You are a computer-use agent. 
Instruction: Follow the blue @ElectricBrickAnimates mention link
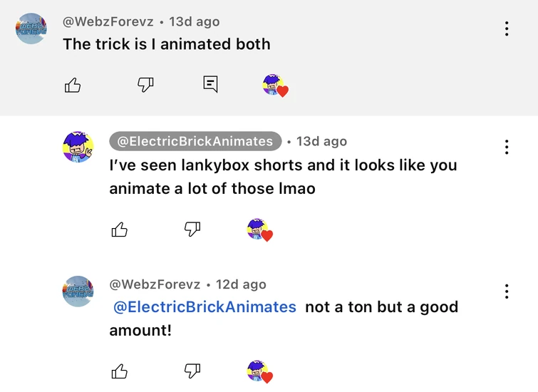[205, 307]
